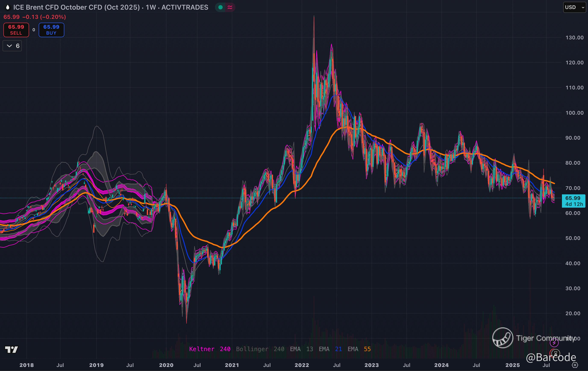This screenshot has width=588, height=371.
Task: Open chart settings hexagon gear icon
Action: coord(575,365)
